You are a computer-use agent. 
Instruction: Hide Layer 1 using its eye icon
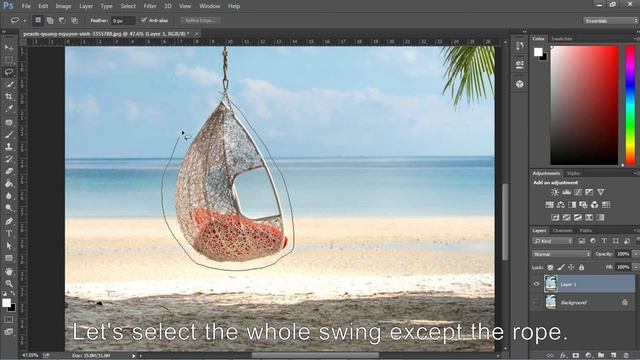click(x=536, y=284)
